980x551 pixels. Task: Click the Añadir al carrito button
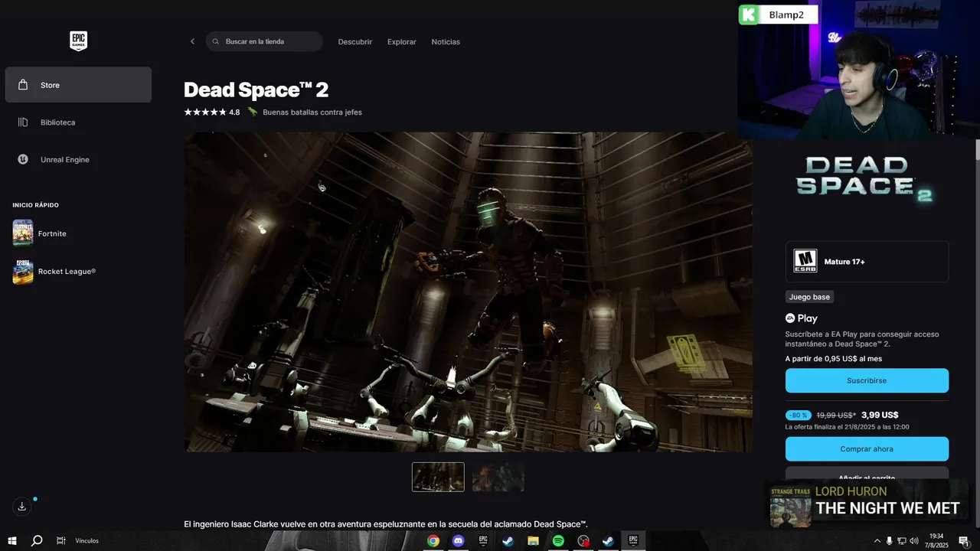(867, 474)
